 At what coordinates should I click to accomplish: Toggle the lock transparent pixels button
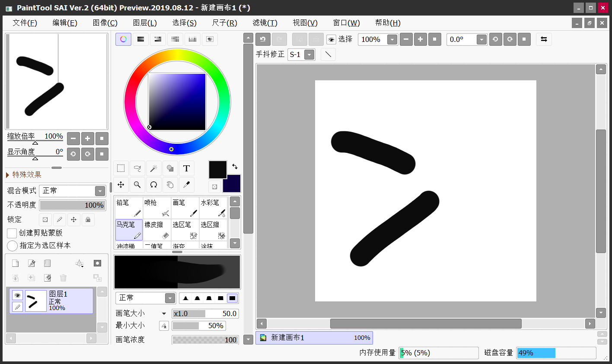45,219
